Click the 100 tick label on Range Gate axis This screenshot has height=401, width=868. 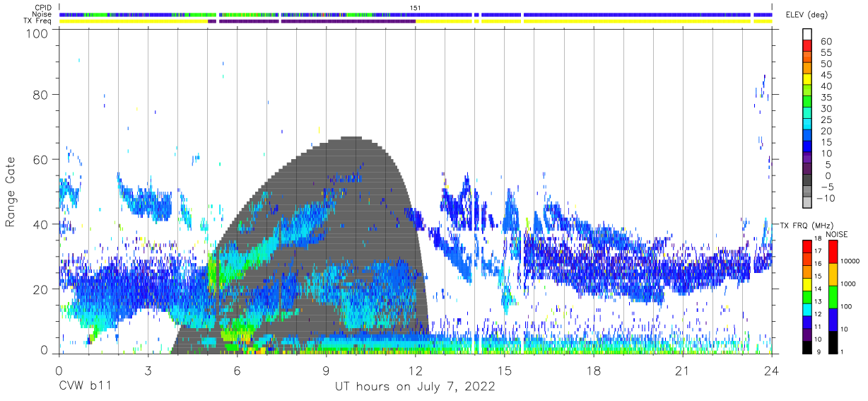[x=37, y=33]
